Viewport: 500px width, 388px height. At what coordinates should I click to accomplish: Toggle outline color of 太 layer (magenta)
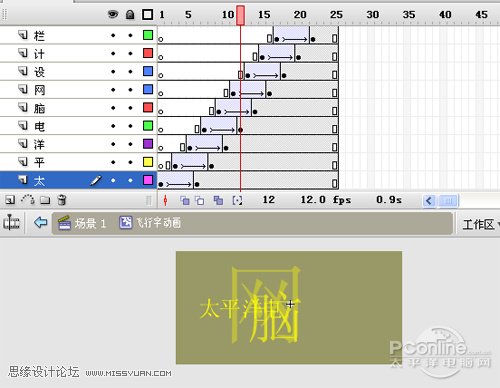(148, 180)
